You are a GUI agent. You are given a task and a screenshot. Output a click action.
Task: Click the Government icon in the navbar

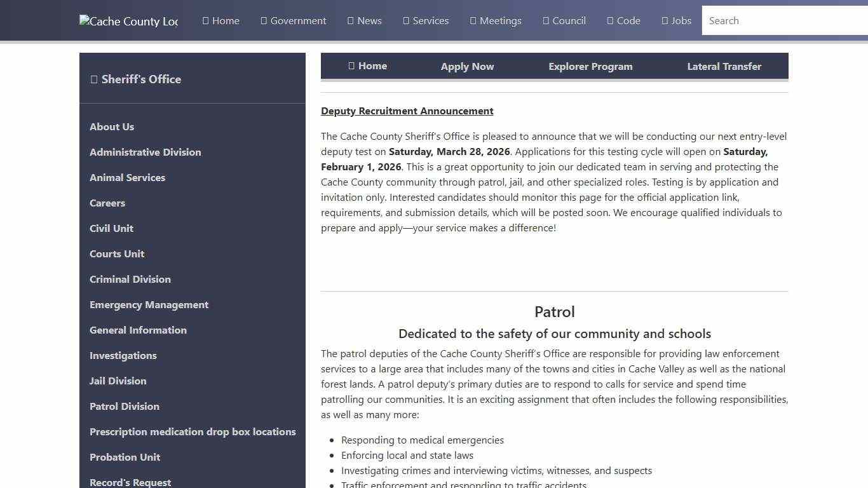pos(263,20)
